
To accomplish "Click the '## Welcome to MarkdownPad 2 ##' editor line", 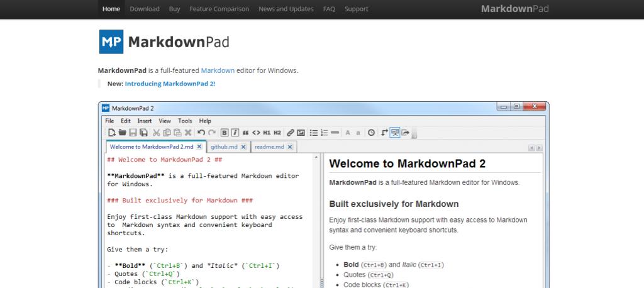I will coord(165,160).
